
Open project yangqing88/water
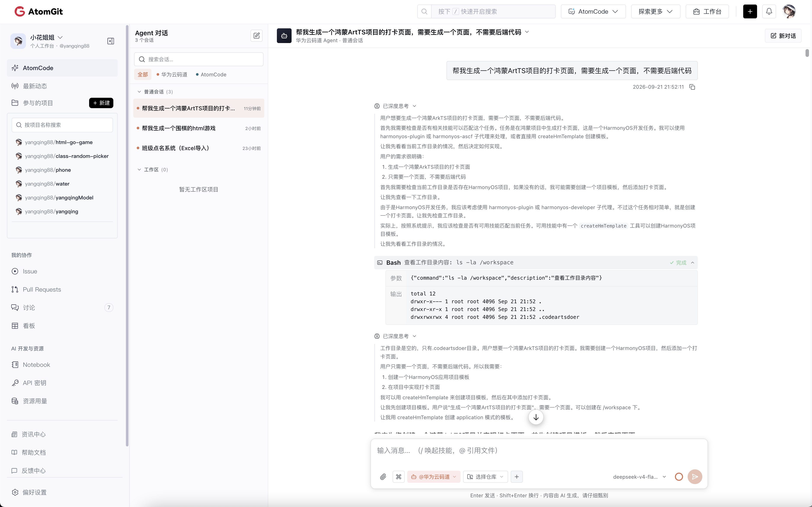point(47,183)
